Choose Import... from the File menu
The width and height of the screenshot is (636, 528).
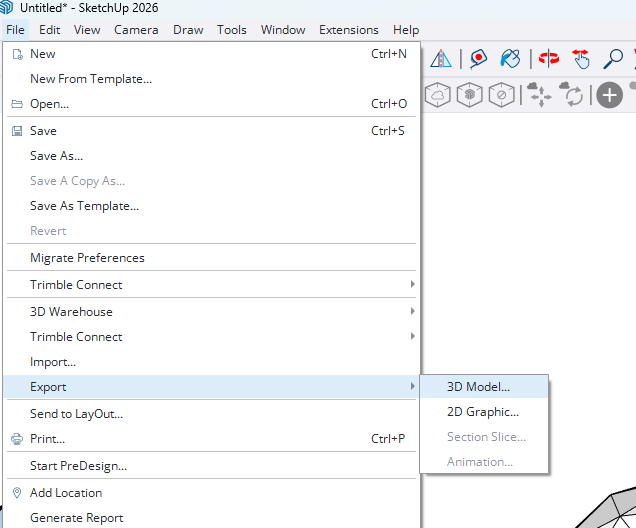[x=211, y=362]
